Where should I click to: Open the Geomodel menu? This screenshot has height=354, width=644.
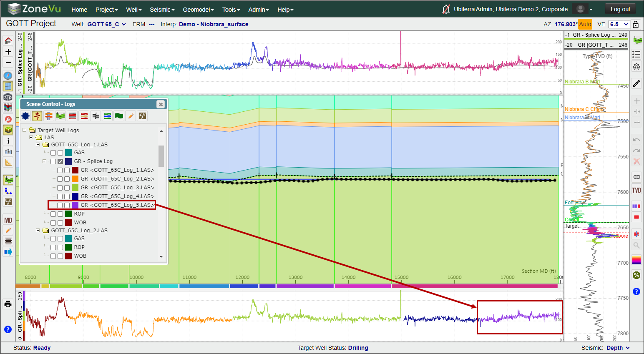[x=198, y=9]
